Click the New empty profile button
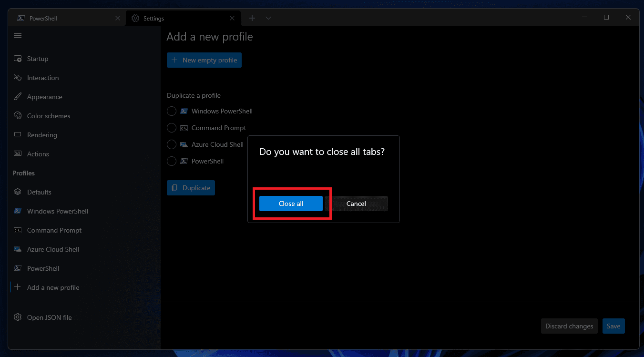The image size is (644, 357). pos(204,60)
